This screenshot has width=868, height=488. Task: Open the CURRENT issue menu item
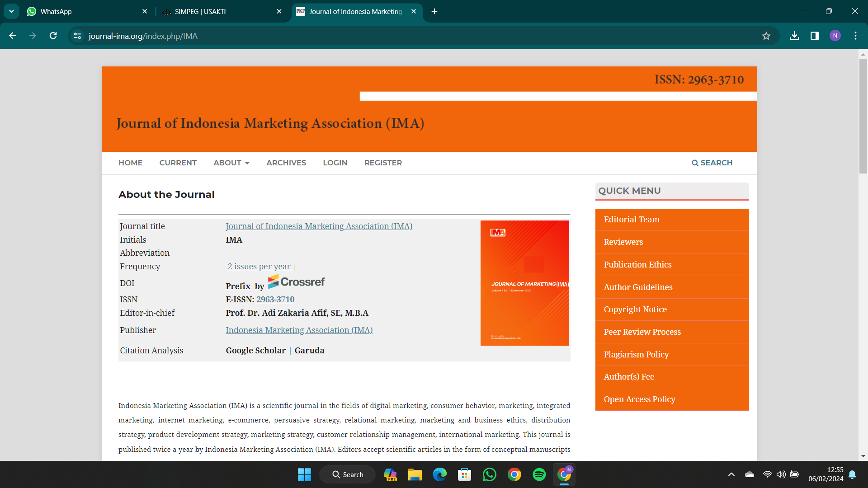(x=178, y=163)
